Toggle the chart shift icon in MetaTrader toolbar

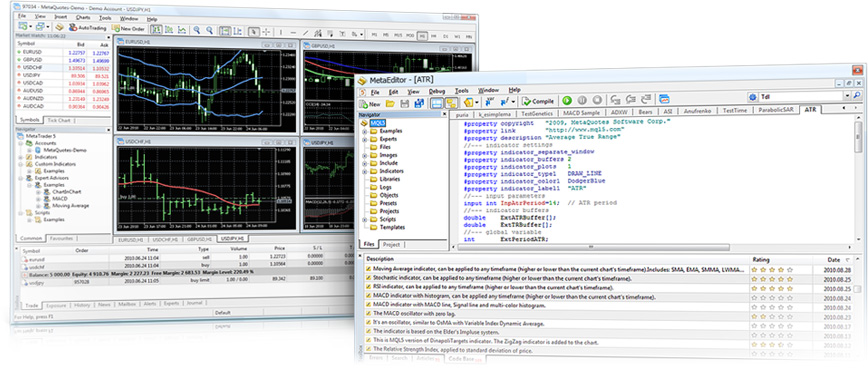(237, 31)
